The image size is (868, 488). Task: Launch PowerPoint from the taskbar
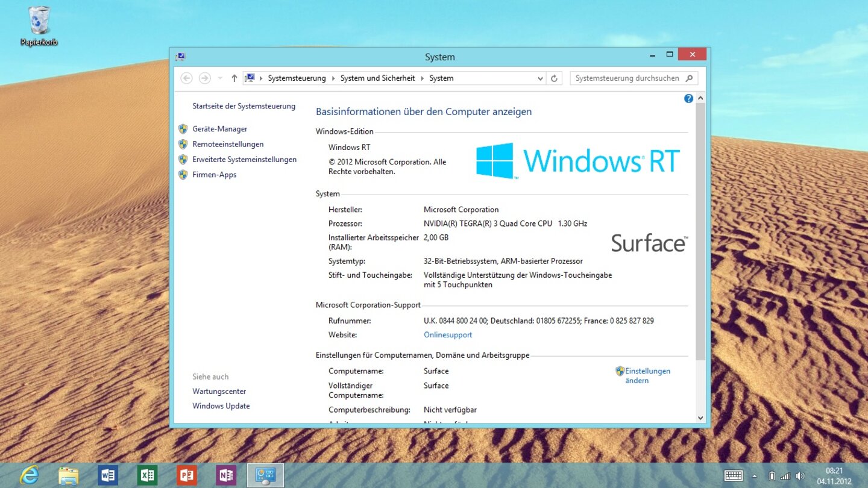pos(187,475)
